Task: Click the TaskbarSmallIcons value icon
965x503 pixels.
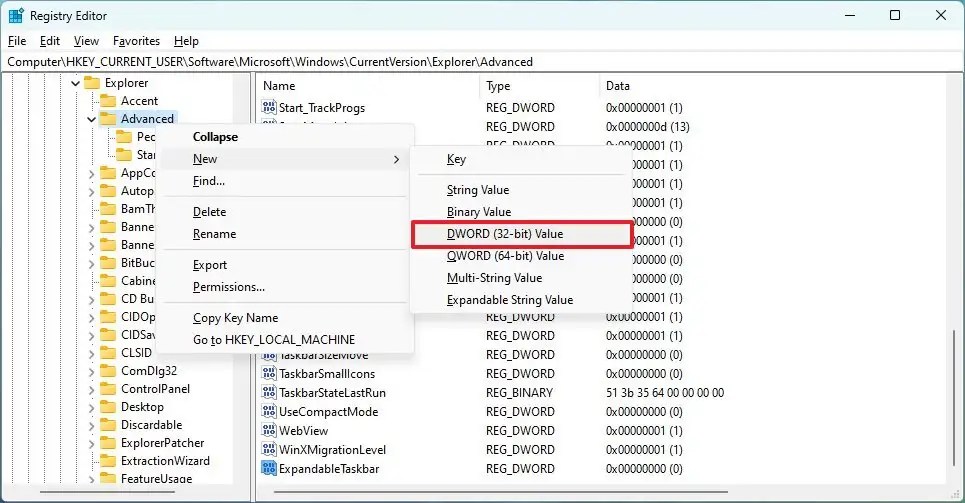Action: [269, 373]
